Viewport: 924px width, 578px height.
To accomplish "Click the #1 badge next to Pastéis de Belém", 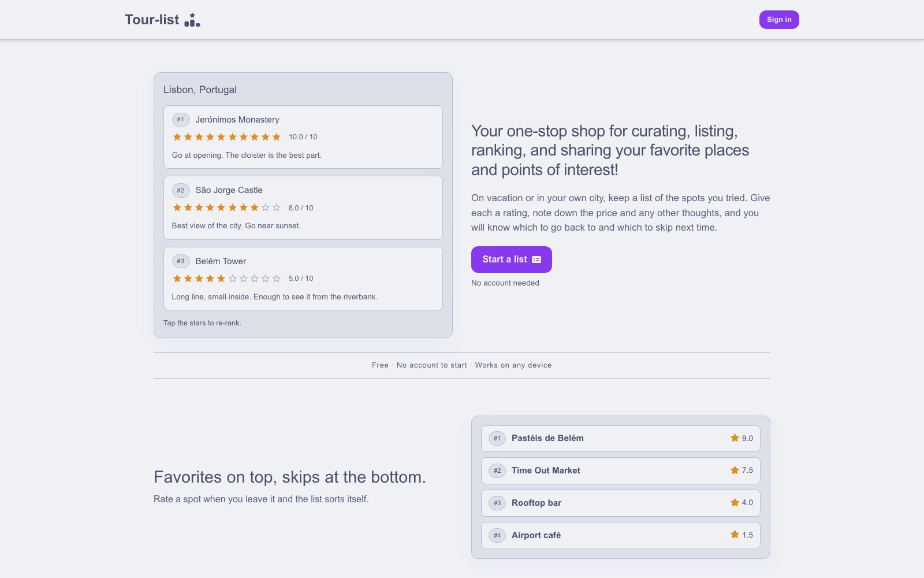I will (x=497, y=438).
